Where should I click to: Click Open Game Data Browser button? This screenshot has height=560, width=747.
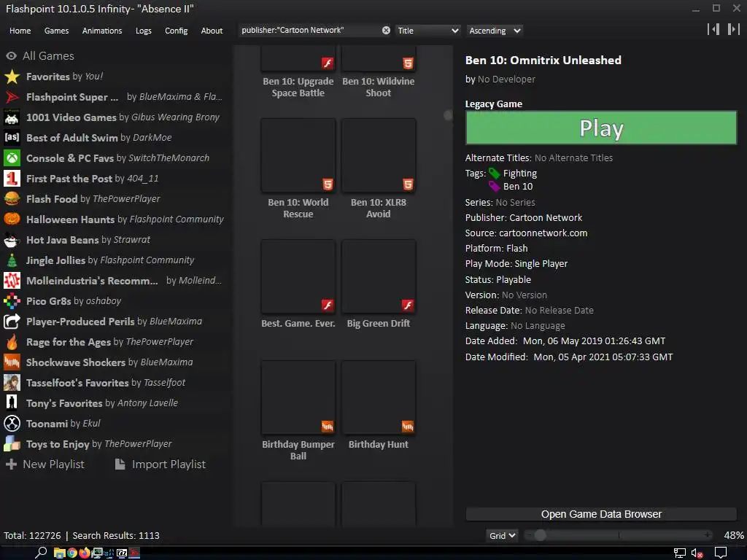(x=601, y=514)
